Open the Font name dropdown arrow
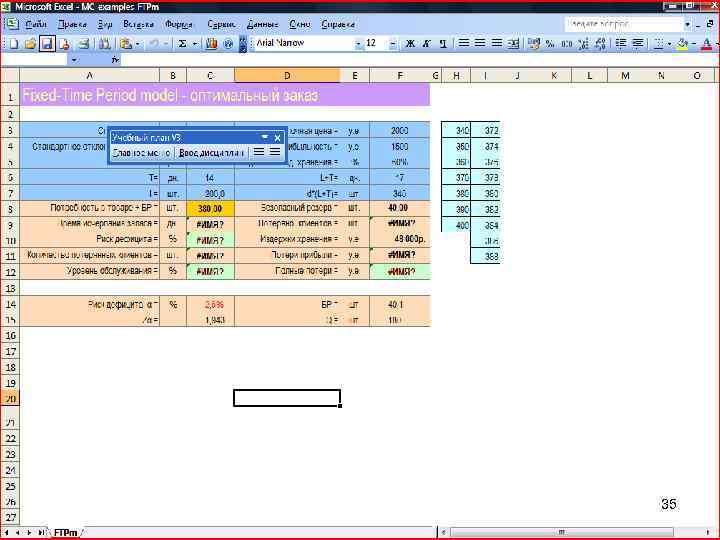 [358, 44]
